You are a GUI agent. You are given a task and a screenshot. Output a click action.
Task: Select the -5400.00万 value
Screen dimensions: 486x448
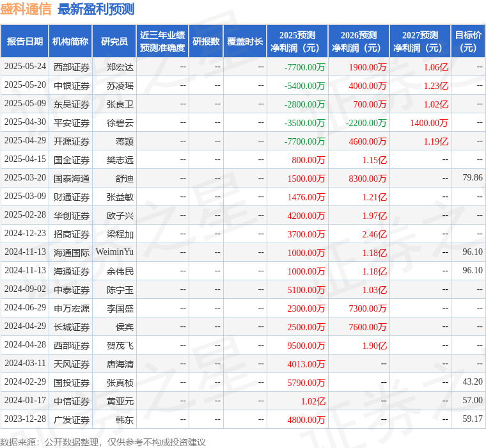point(304,86)
